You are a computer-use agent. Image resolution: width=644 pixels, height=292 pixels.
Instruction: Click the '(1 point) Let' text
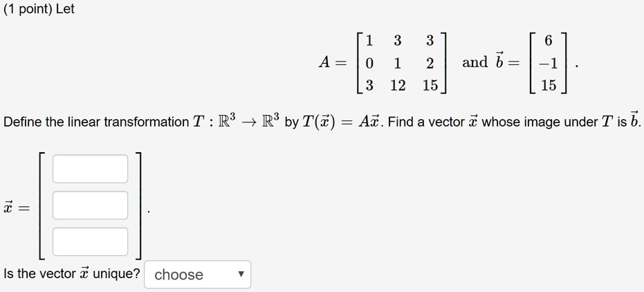39,9
